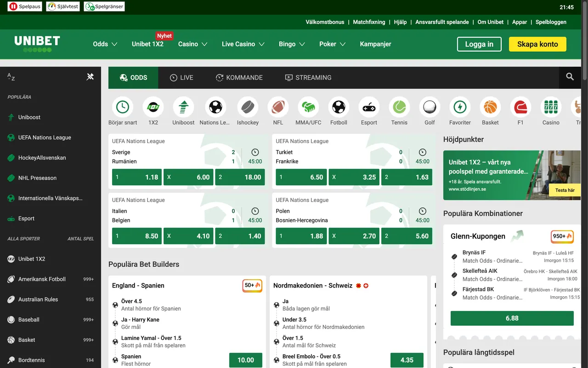Select Belgien win odds 1.40
Viewport: 588px width, 368px height.
[x=240, y=236]
